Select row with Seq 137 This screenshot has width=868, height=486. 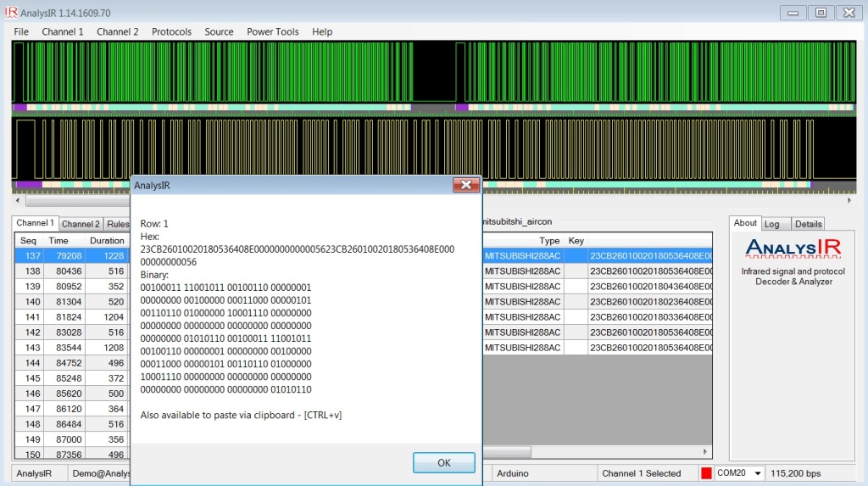[72, 255]
